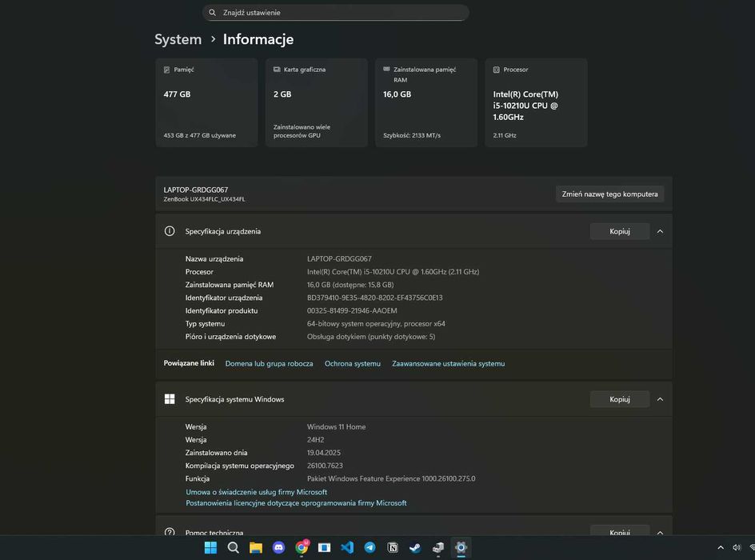
Task: Open Google Chrome from taskbar
Action: (302, 547)
